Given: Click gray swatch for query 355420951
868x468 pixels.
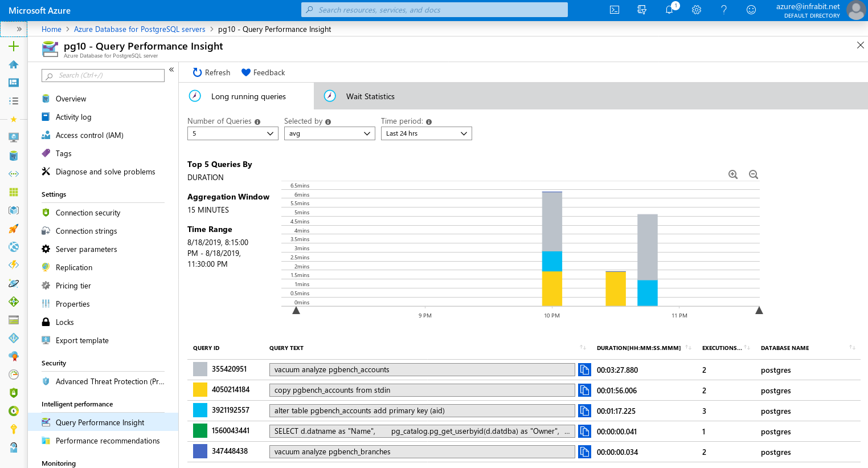Looking at the screenshot, I should [x=200, y=369].
